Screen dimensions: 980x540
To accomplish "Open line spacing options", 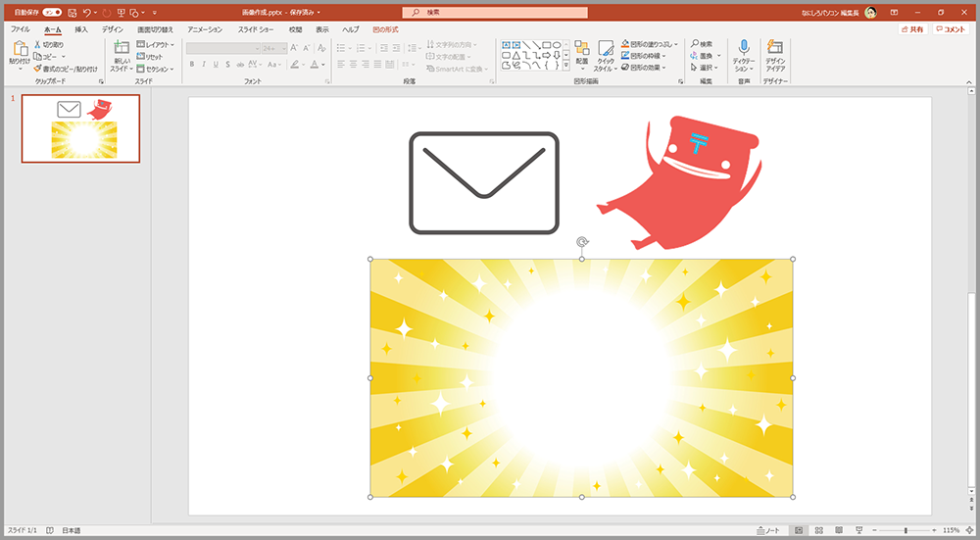I will (414, 48).
